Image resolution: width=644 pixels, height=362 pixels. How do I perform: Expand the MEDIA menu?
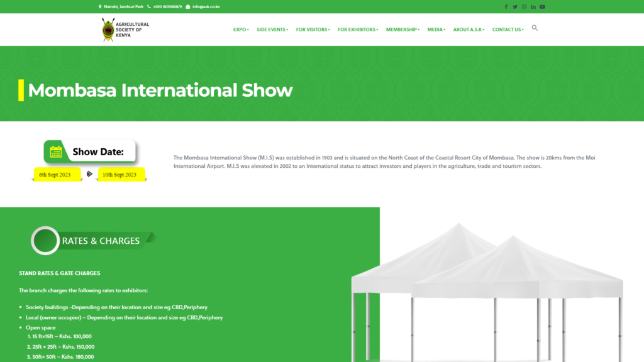pyautogui.click(x=436, y=30)
